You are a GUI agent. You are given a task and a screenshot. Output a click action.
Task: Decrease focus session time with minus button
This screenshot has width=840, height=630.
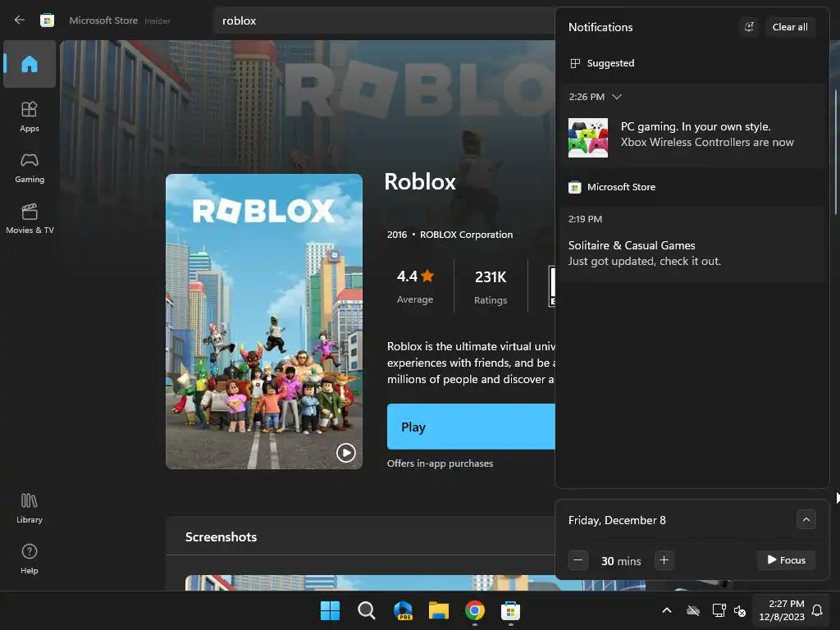(x=578, y=560)
